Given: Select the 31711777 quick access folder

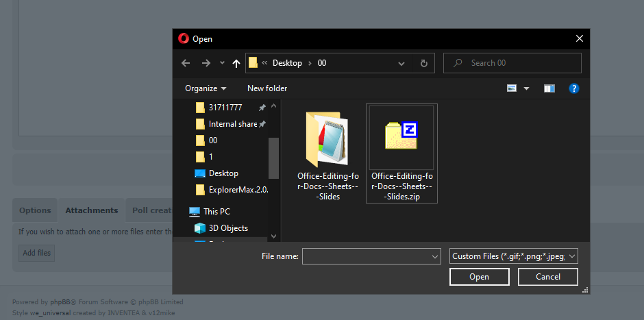Looking at the screenshot, I should (x=225, y=108).
